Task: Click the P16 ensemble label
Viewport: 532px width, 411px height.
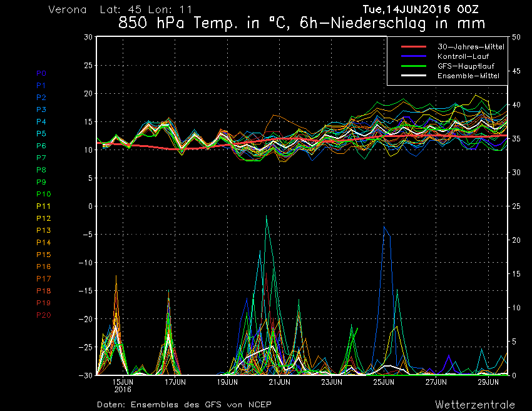Action: [43, 266]
